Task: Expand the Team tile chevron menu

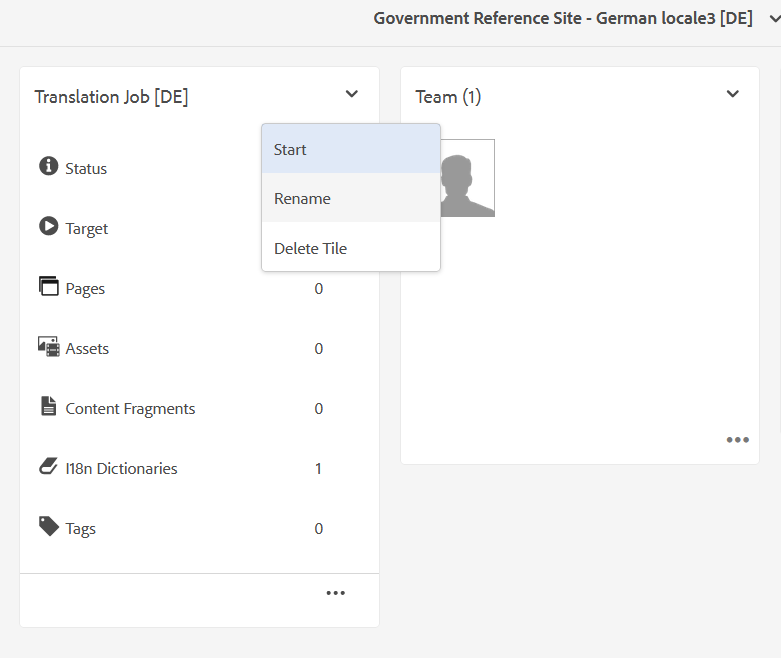Action: click(732, 94)
